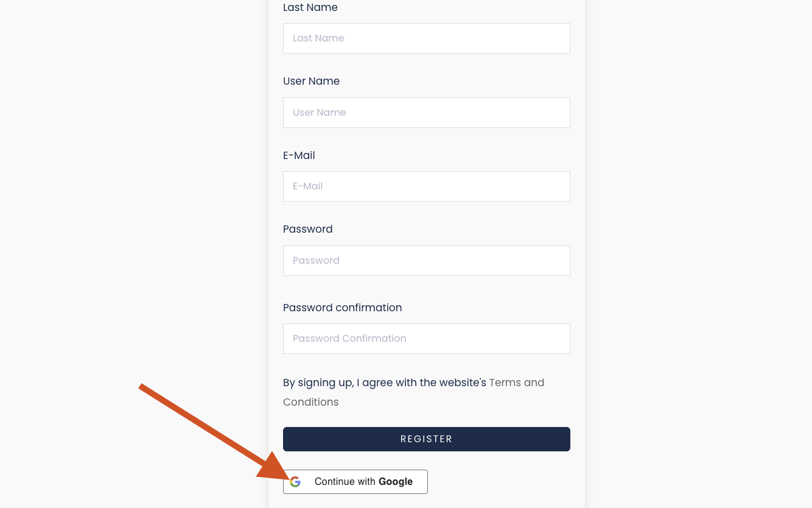Click the "Password confirmation" label text
This screenshot has width=812, height=508.
[342, 308]
